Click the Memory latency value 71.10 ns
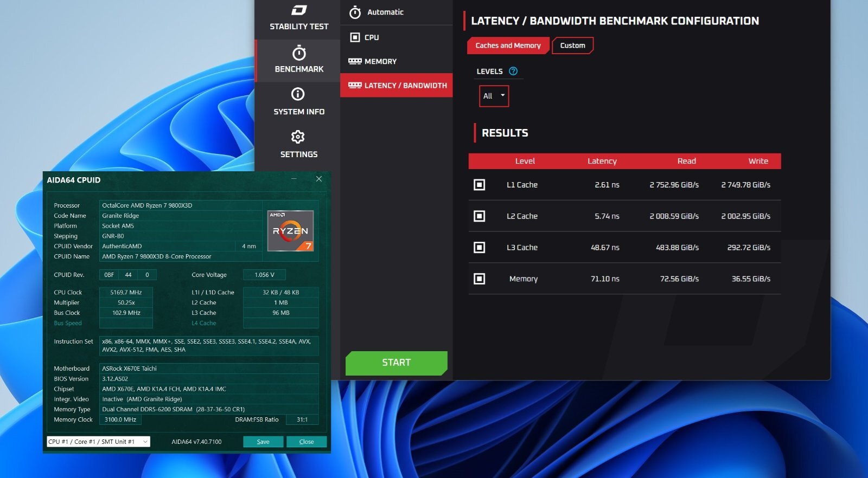The height and width of the screenshot is (478, 868). 605,279
